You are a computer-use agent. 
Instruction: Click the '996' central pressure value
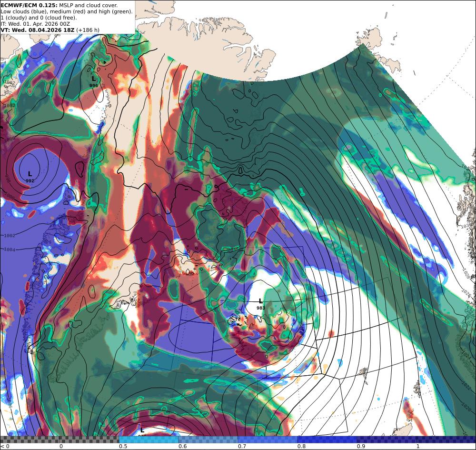(93, 86)
